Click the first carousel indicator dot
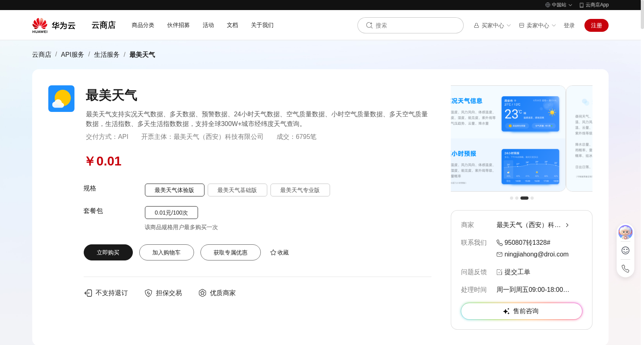The height and width of the screenshot is (345, 644). 512,198
